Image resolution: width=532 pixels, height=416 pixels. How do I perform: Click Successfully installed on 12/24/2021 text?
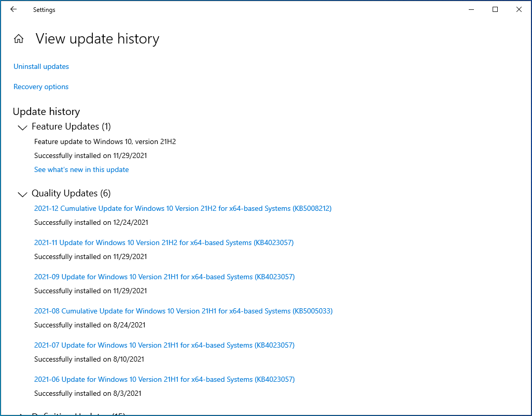pos(91,222)
